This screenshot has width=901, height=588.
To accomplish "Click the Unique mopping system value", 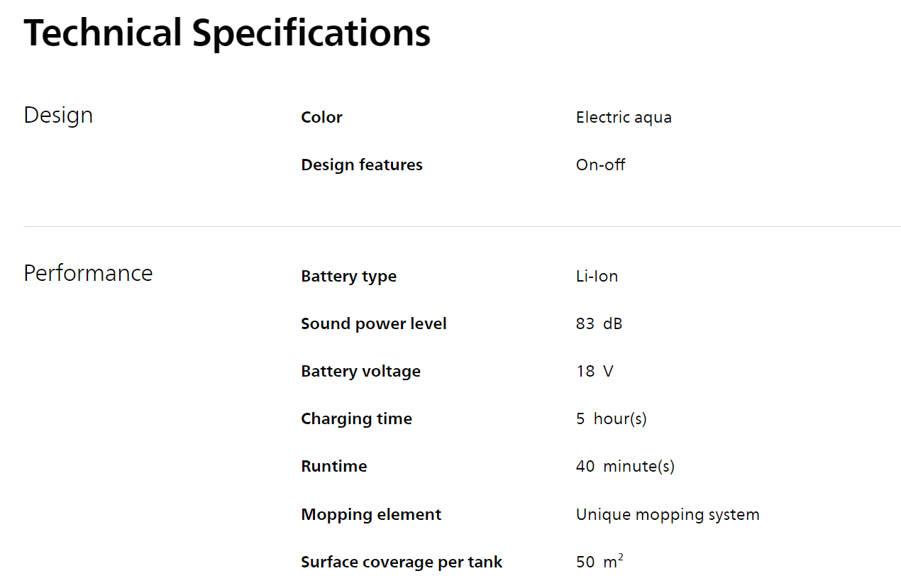I will 668,514.
